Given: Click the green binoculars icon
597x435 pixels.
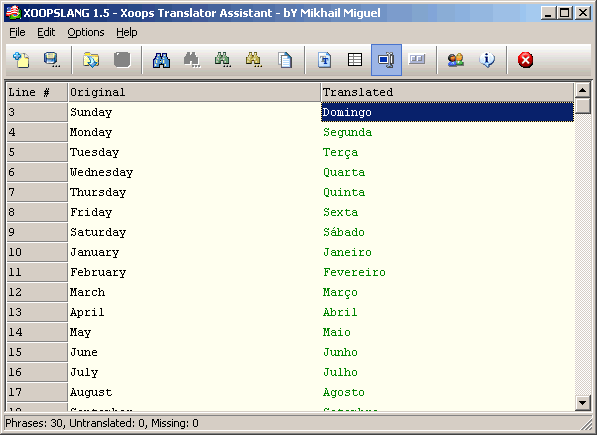Looking at the screenshot, I should coord(222,60).
